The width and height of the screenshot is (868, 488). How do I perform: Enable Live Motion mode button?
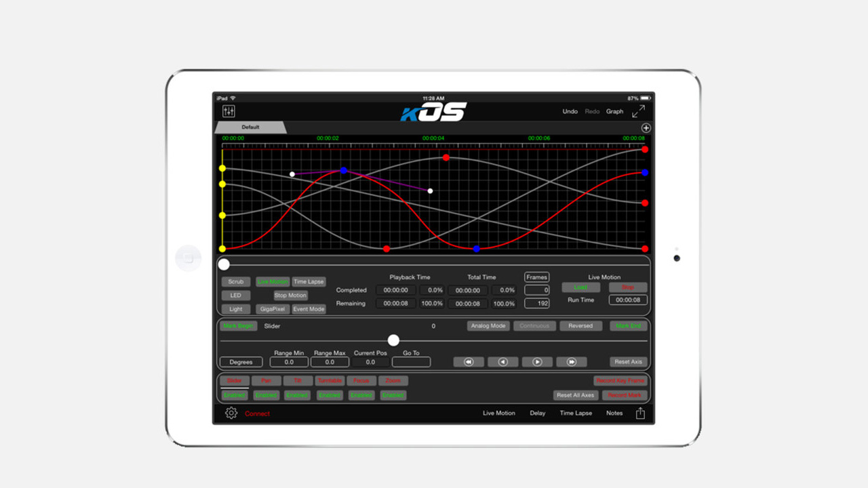tap(273, 282)
